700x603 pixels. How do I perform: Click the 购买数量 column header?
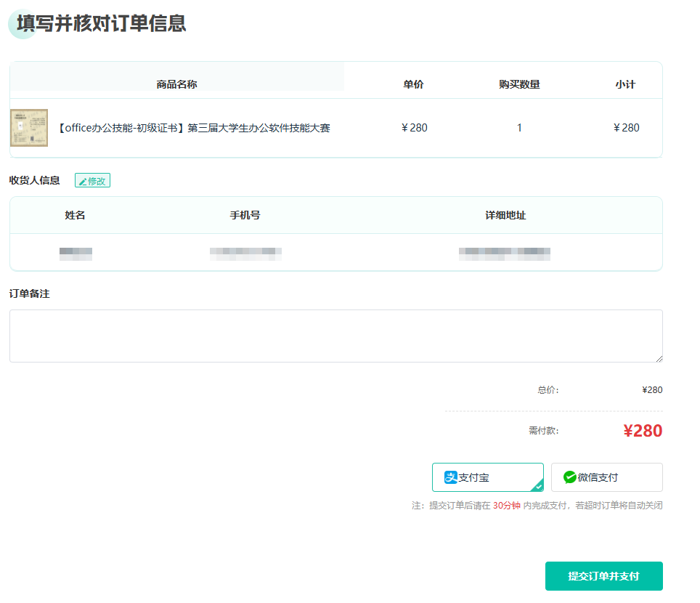coord(519,84)
